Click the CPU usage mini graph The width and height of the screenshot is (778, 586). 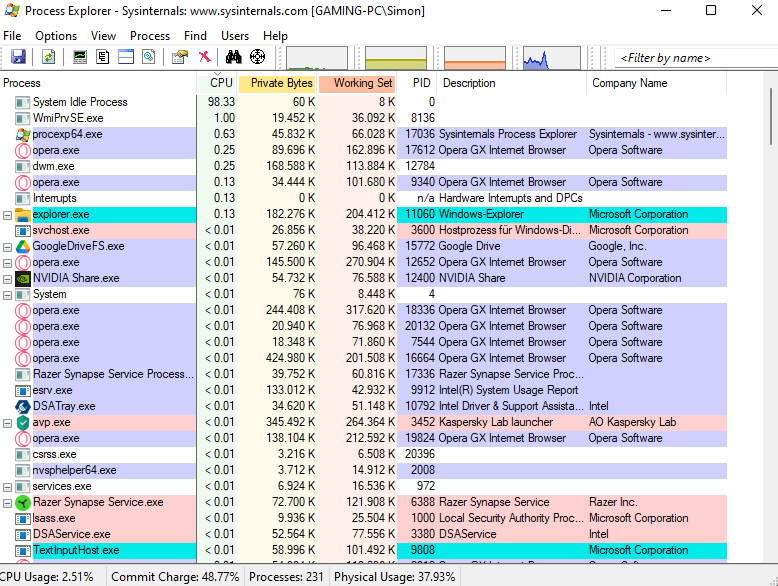(x=317, y=58)
